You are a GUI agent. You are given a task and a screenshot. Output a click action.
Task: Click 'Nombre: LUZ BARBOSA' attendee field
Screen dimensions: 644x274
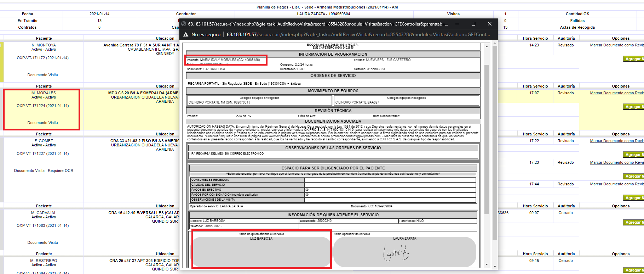(x=244, y=221)
